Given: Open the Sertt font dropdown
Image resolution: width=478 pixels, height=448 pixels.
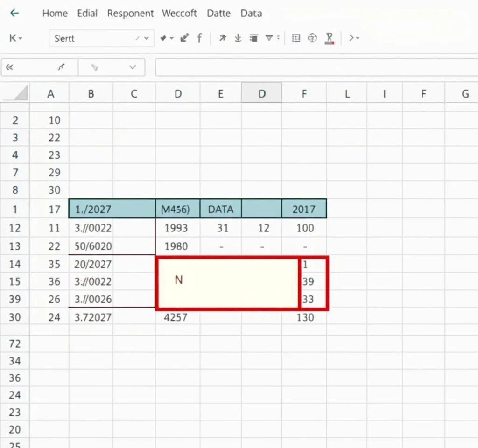Looking at the screenshot, I should [x=147, y=38].
